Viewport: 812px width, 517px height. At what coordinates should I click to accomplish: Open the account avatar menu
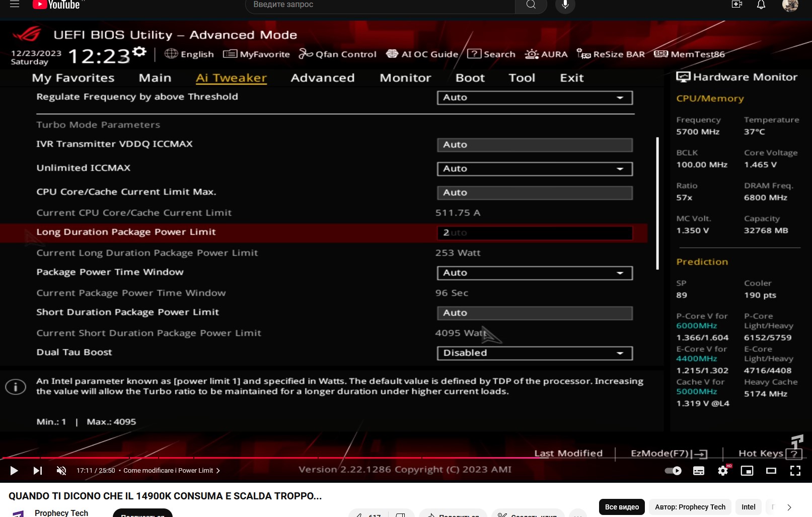(790, 5)
